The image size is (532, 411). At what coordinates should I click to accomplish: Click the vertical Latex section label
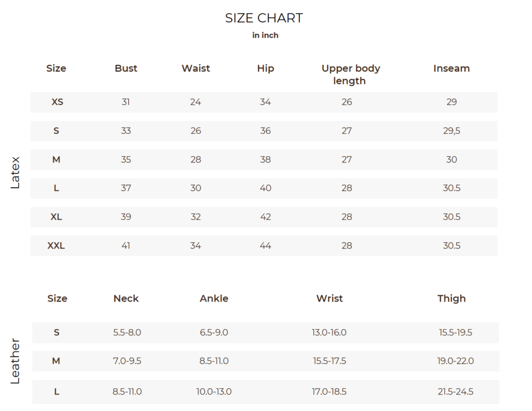pos(16,172)
